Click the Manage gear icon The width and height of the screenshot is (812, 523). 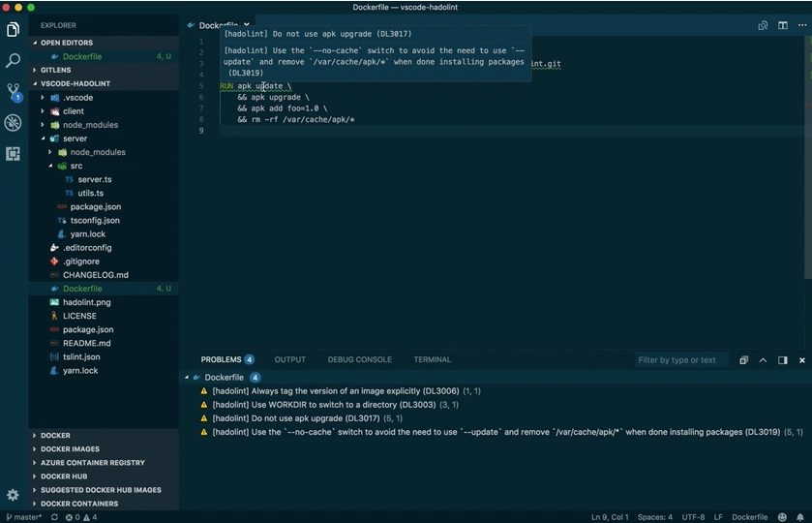[13, 495]
